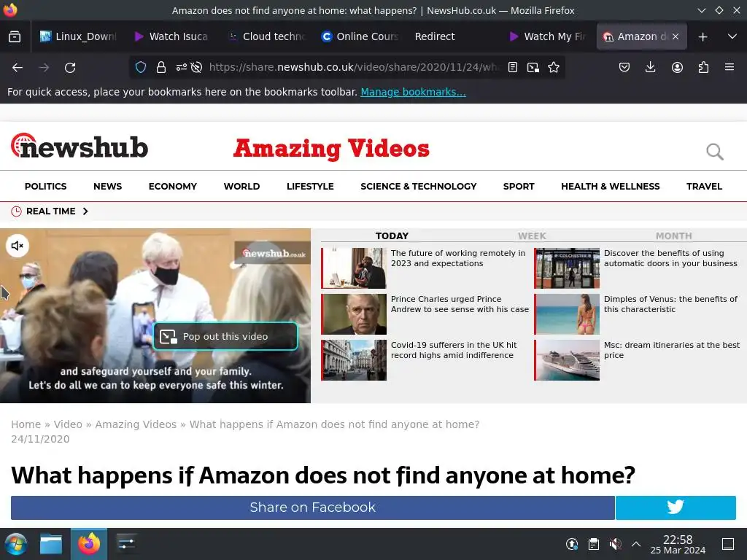The image size is (747, 560).
Task: Toggle reader view icon
Action: [513, 68]
